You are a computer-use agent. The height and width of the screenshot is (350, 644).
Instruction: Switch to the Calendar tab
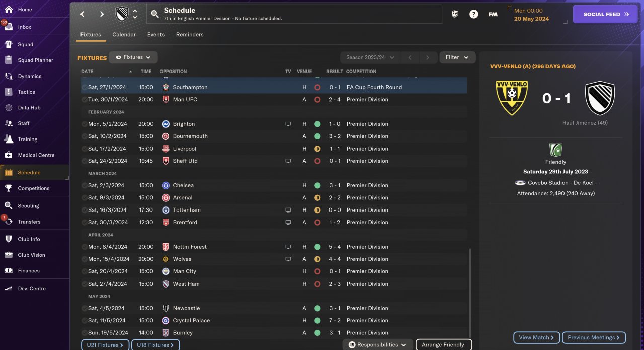pos(124,35)
